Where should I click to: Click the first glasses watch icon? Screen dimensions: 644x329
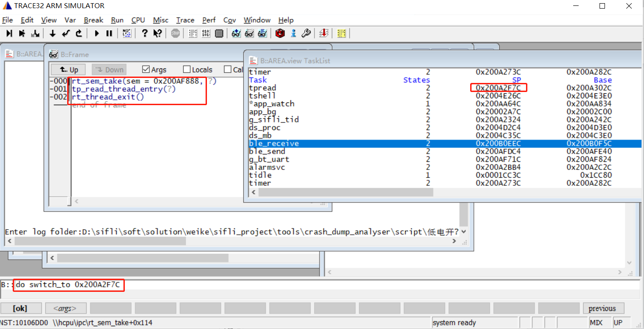click(236, 33)
